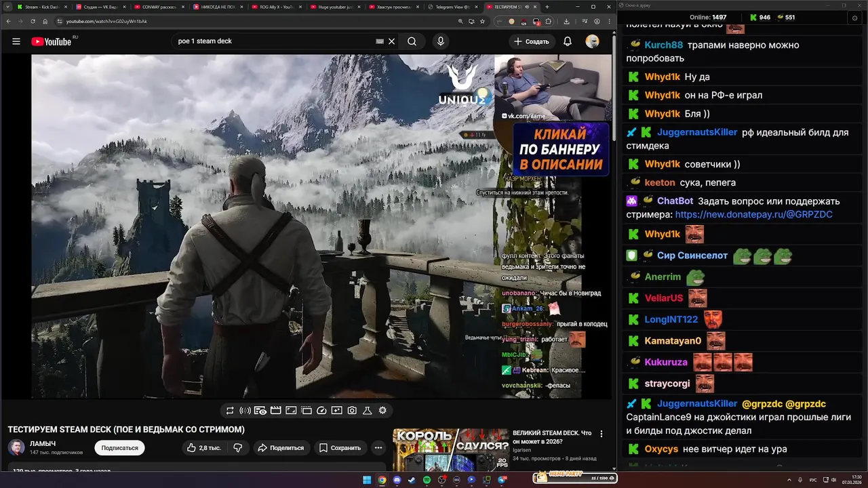Clear the search box with the X
Screen dimensions: 868x488
[x=391, y=41]
